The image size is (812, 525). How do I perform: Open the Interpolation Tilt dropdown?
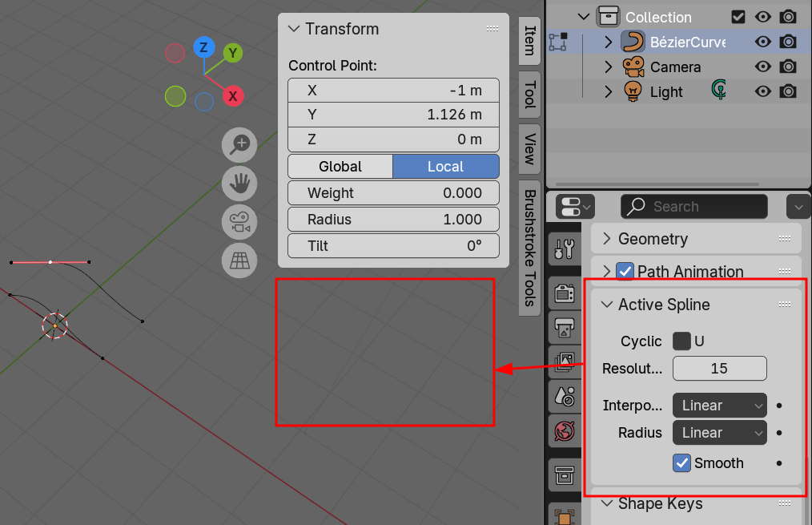pyautogui.click(x=720, y=406)
